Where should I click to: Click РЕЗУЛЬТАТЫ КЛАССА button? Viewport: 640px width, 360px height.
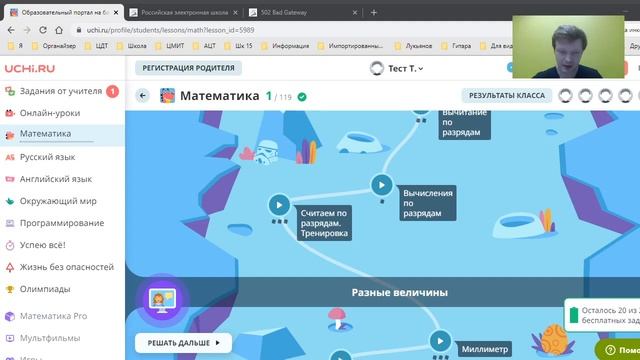click(x=507, y=96)
